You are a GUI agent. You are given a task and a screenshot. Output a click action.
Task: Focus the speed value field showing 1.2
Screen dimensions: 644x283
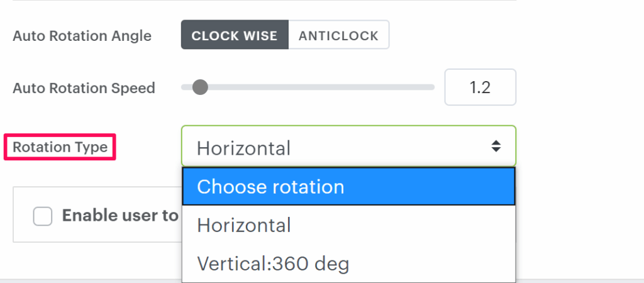[480, 87]
